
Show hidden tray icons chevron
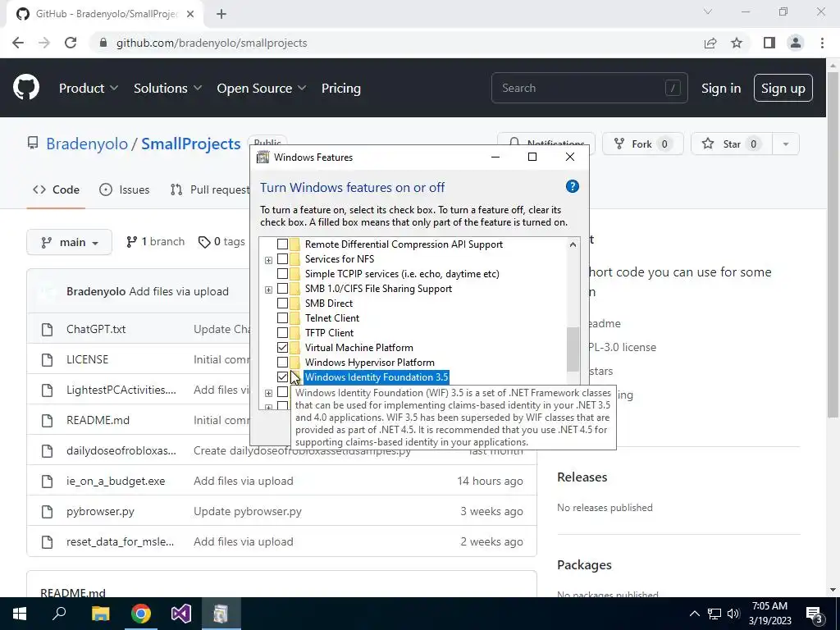click(x=694, y=614)
